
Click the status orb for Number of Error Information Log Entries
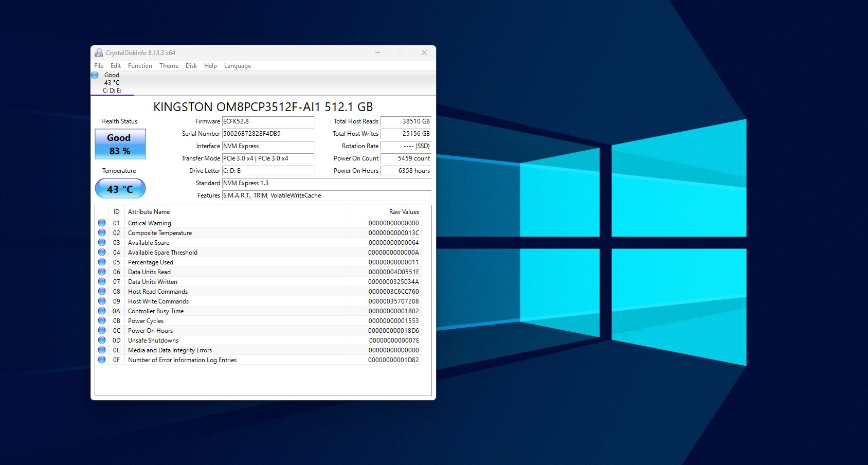point(102,360)
